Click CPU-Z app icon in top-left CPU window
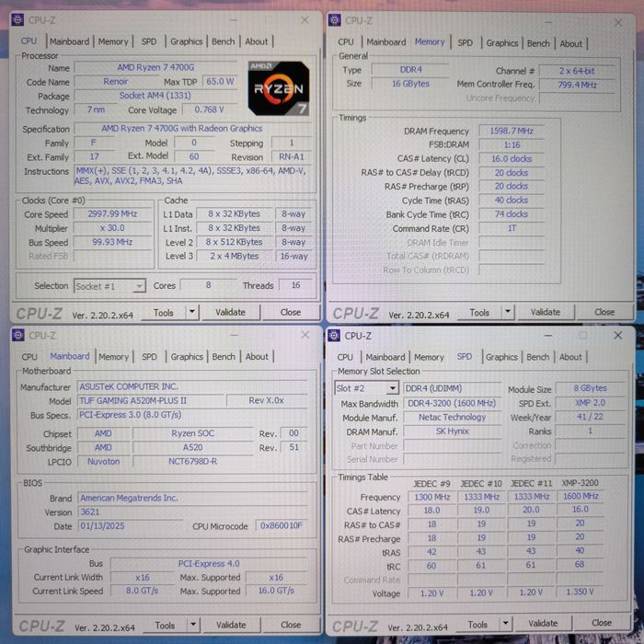This screenshot has width=644, height=644. click(x=17, y=19)
